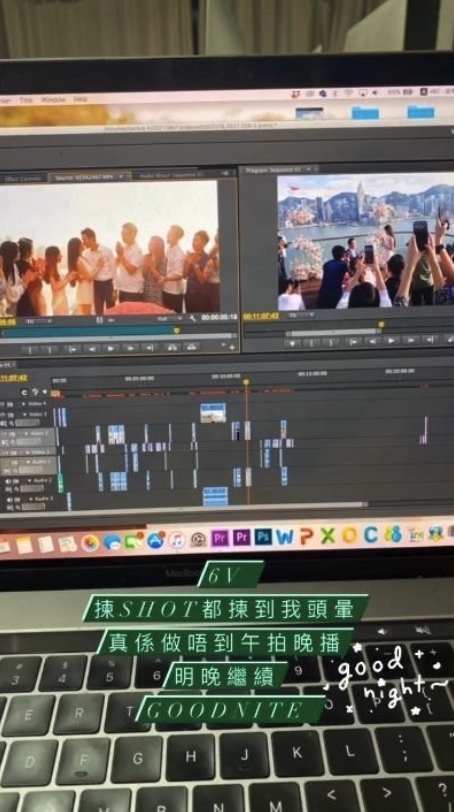454x812 pixels.
Task: Open PowerPoint from the Dock
Action: pos(306,536)
